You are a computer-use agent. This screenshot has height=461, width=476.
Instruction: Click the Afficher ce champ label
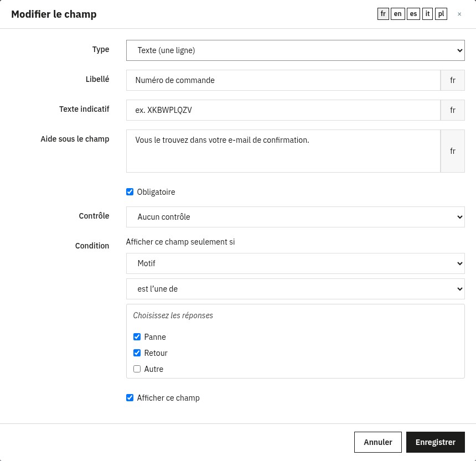(x=168, y=398)
